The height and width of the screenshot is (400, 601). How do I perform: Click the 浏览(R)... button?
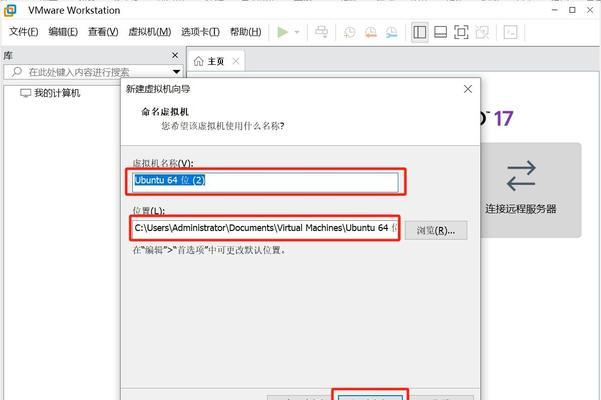pyautogui.click(x=436, y=231)
